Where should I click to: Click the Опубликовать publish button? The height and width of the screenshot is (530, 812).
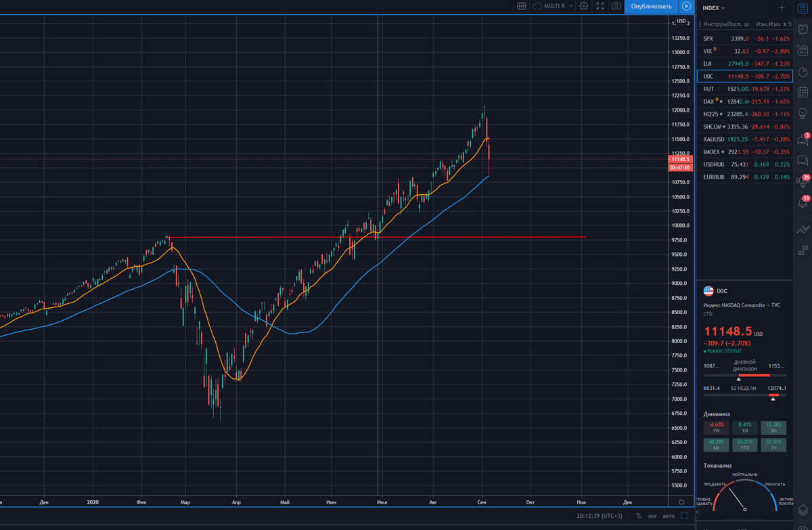651,6
